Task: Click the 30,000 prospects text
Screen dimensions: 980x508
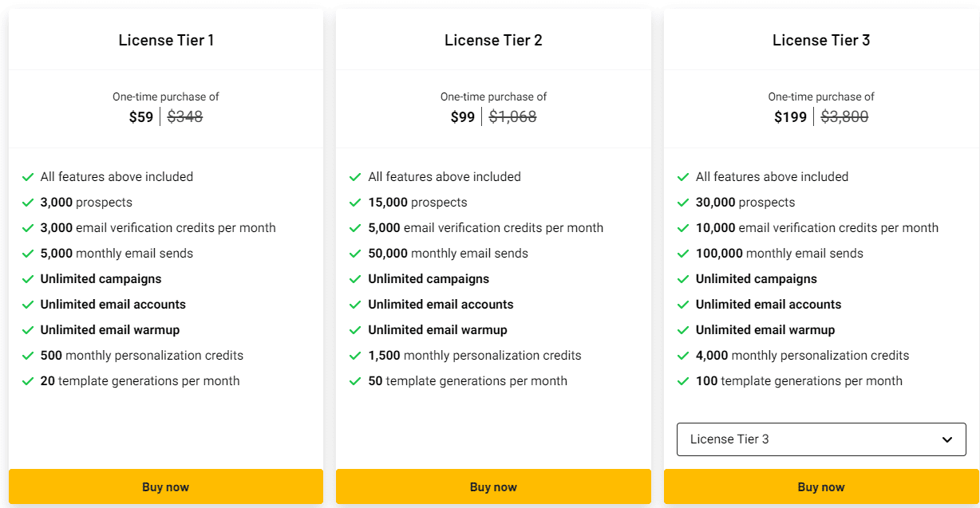Action: click(745, 203)
